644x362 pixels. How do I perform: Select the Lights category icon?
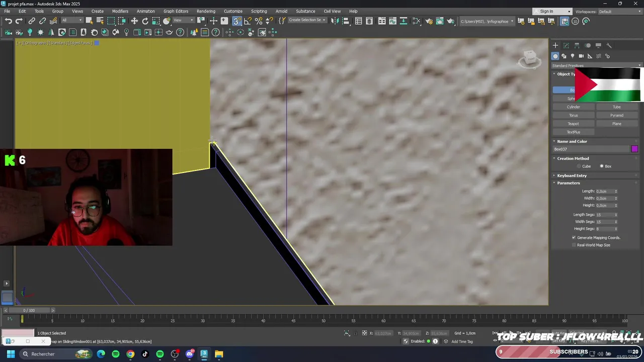(x=573, y=56)
